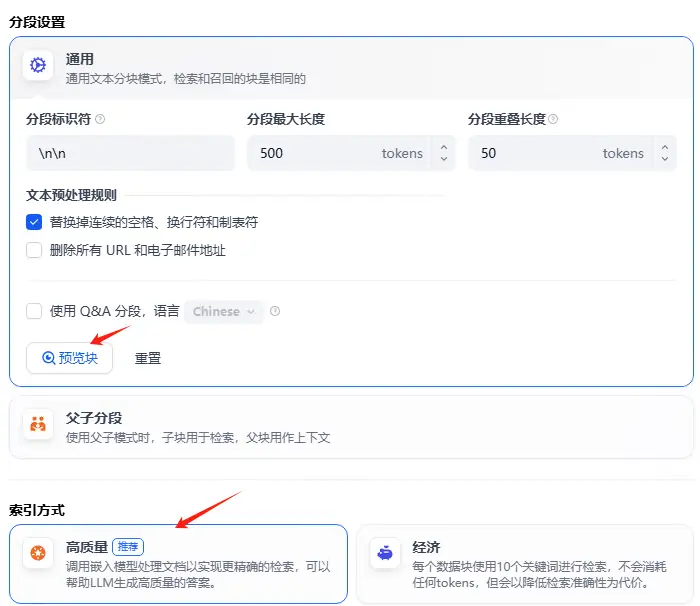Click the info icon next to Chinese dropdown
The image size is (700, 606).
(275, 311)
